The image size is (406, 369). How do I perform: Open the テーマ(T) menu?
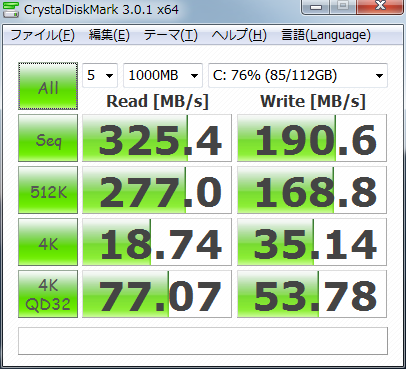click(171, 35)
